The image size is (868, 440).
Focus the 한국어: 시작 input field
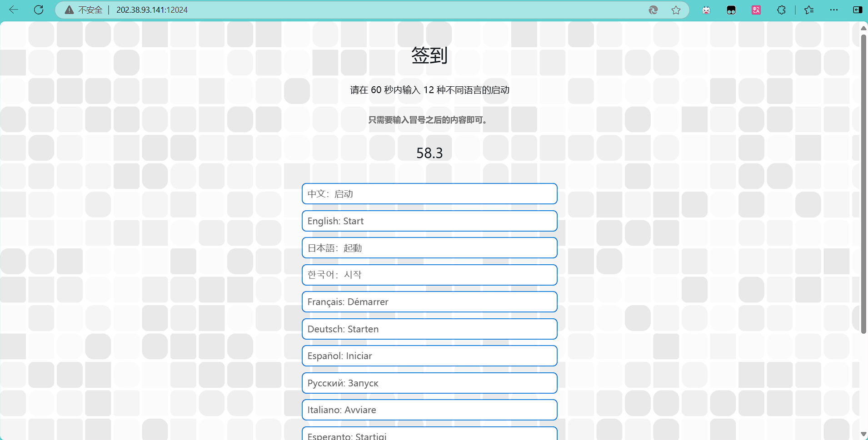(x=429, y=275)
